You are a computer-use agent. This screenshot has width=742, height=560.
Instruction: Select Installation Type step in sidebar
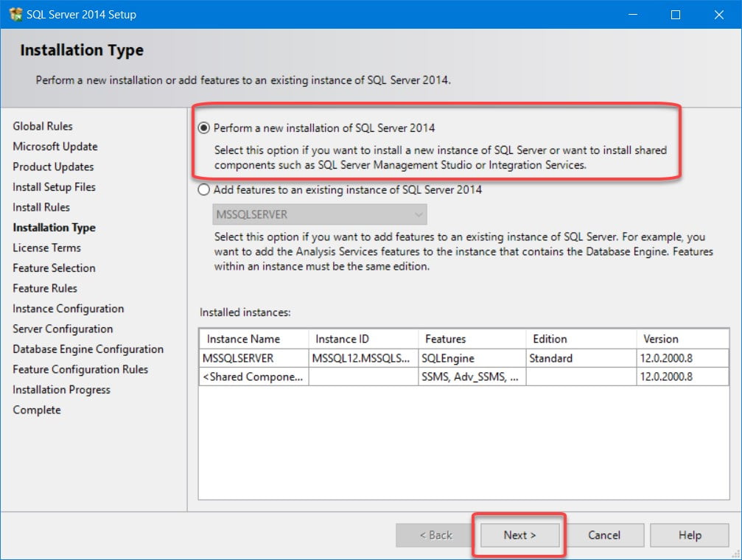click(54, 228)
